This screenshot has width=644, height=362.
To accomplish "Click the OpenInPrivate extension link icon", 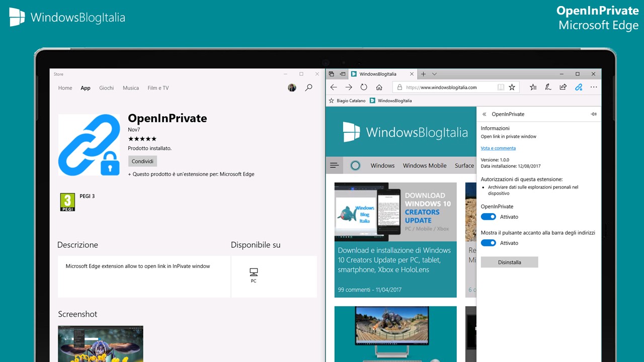I will point(579,87).
